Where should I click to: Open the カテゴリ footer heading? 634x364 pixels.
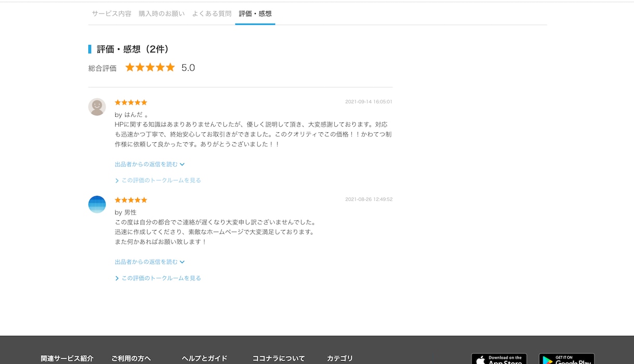(340, 358)
